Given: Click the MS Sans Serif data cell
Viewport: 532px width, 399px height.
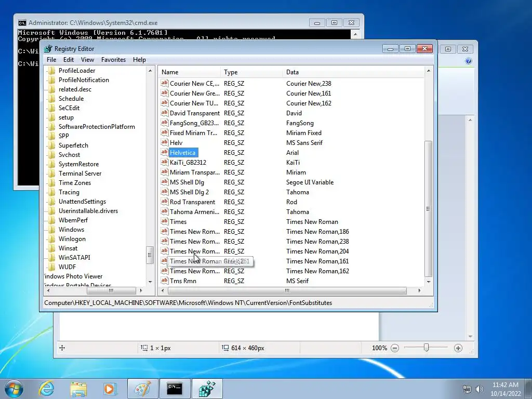Looking at the screenshot, I should 304,143.
